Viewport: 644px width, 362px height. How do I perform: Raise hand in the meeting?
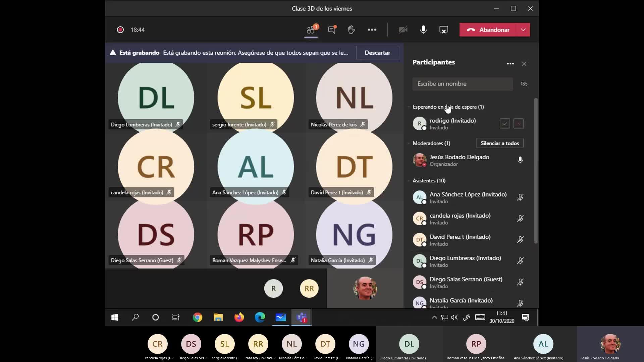pyautogui.click(x=351, y=30)
